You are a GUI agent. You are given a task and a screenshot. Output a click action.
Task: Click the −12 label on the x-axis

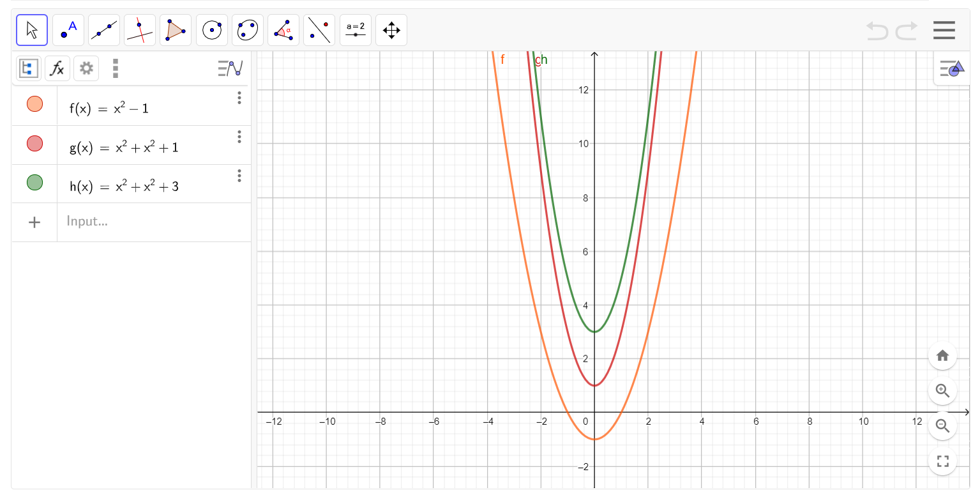pyautogui.click(x=273, y=422)
